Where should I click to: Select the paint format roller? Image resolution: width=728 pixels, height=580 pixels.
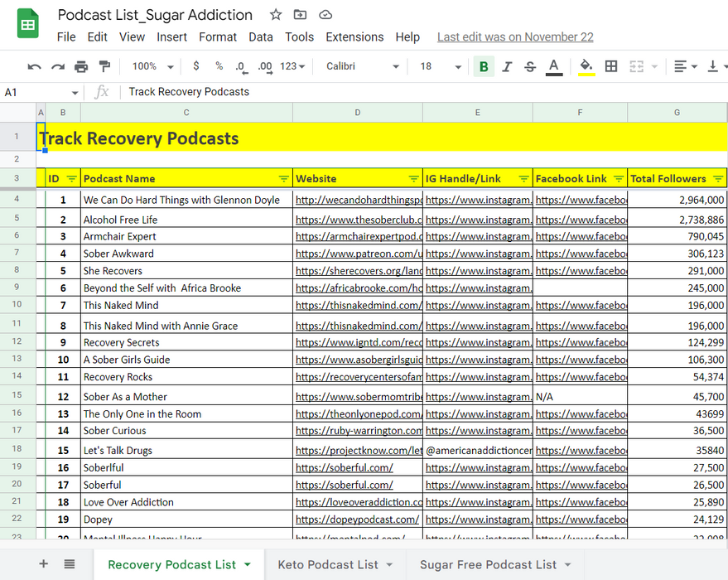pyautogui.click(x=104, y=66)
